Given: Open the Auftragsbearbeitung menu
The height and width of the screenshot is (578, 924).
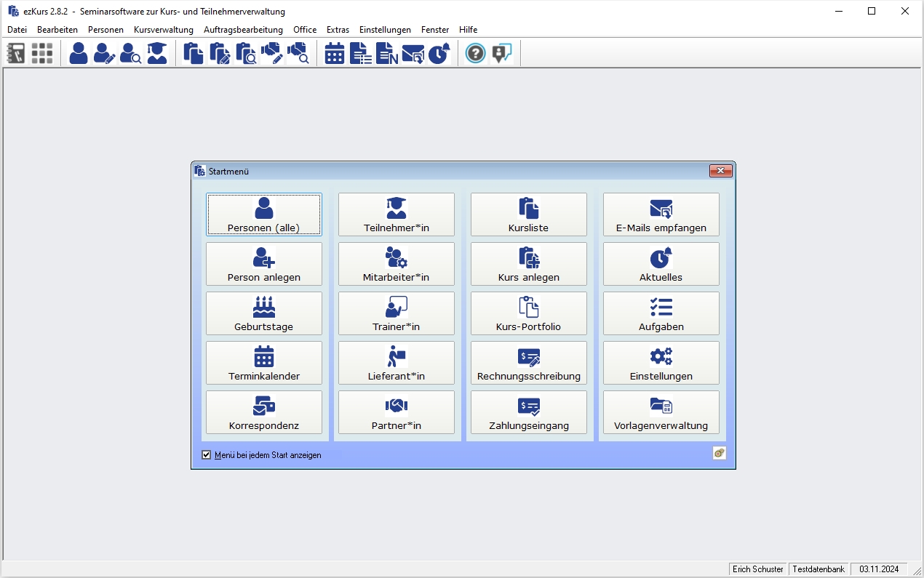Looking at the screenshot, I should (244, 30).
